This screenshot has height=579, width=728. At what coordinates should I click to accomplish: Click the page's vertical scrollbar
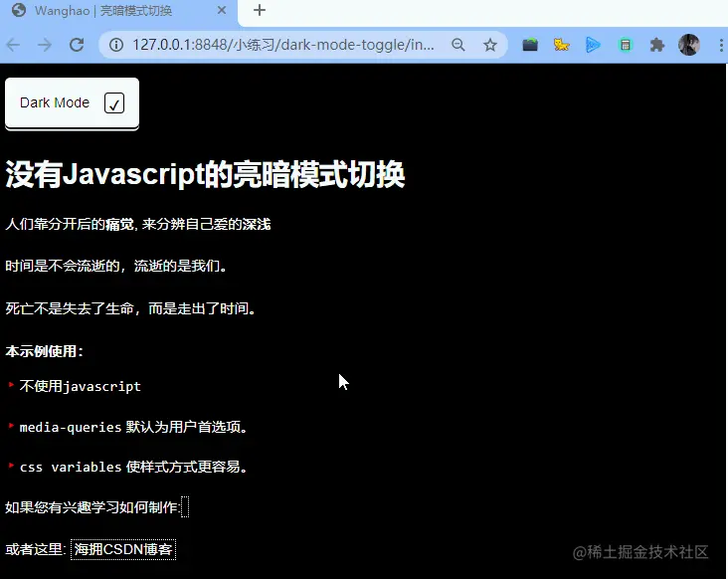point(727,320)
